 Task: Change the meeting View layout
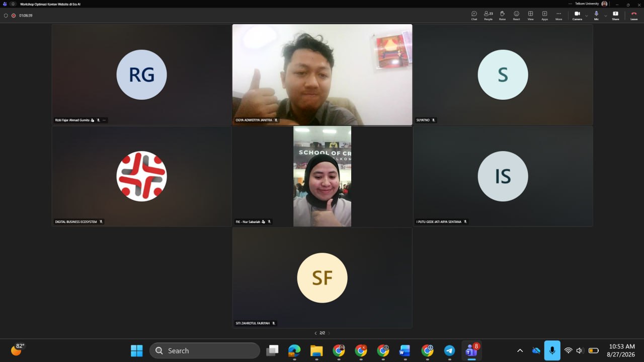click(530, 16)
